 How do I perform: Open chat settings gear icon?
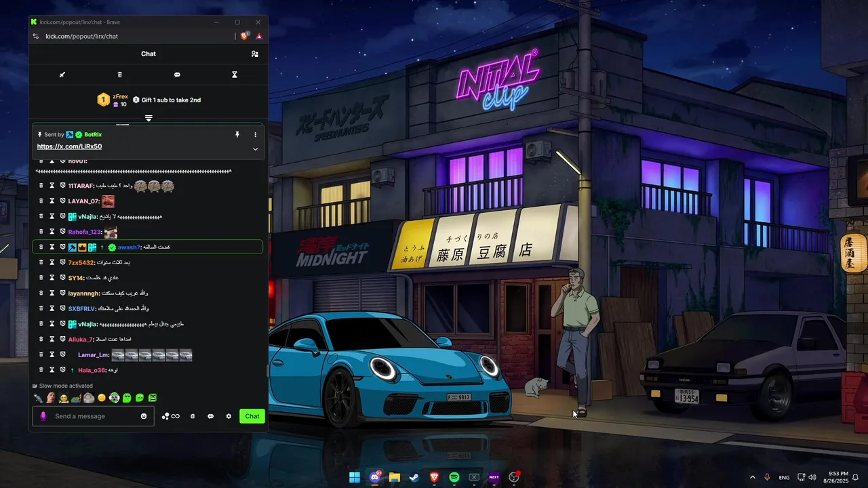point(229,416)
